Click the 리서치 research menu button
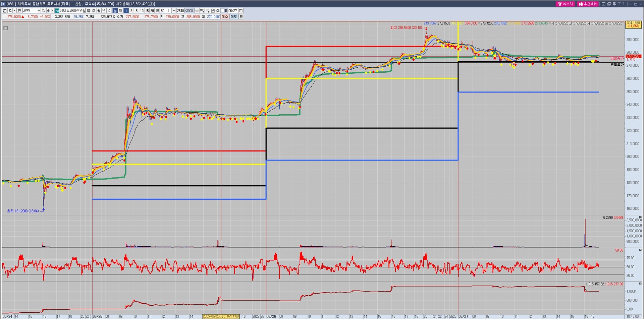644x319 pixels. [566, 4]
